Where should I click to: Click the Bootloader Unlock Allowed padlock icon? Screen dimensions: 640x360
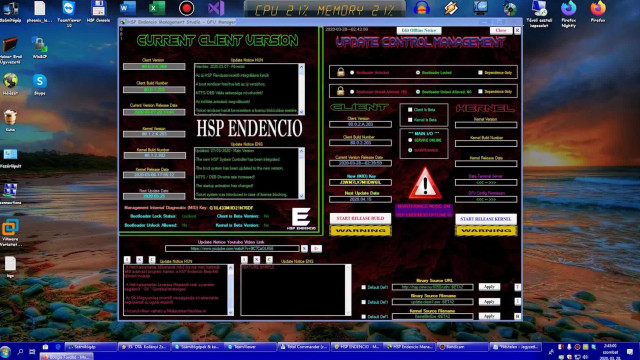[340, 91]
